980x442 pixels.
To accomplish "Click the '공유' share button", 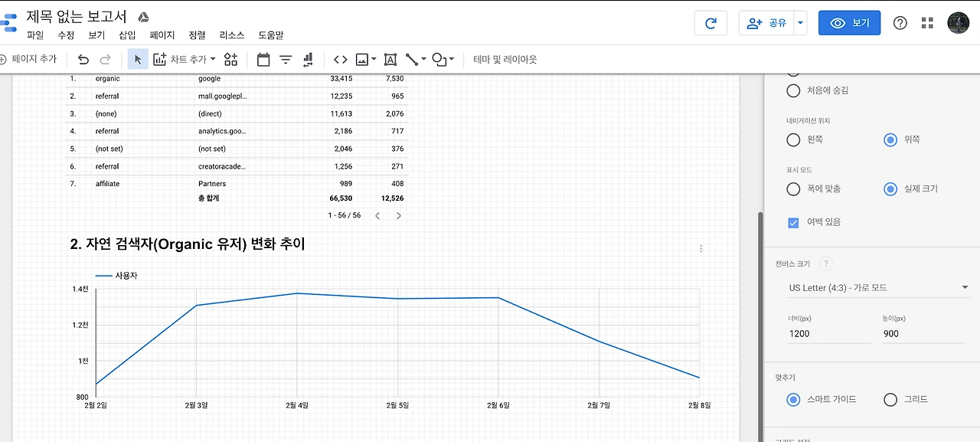I will coord(766,23).
